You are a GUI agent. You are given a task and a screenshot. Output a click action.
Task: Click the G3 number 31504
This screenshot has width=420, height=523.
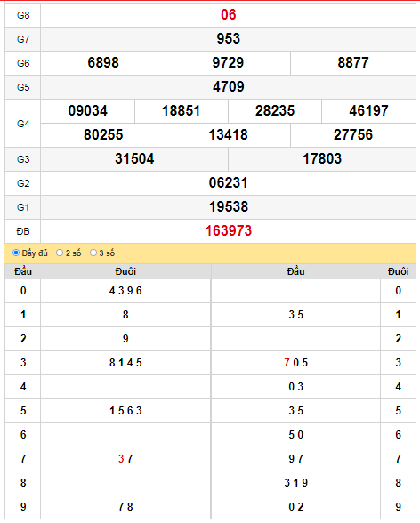(134, 158)
